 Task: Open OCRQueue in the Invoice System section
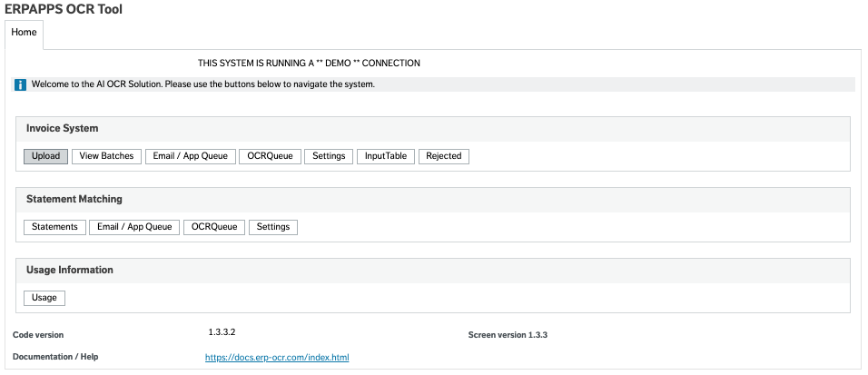coord(271,156)
